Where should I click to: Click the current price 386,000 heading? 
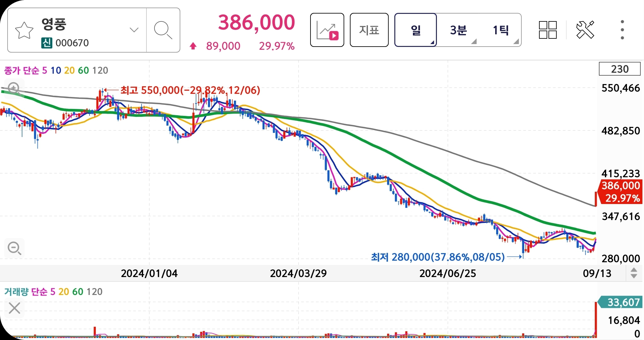pyautogui.click(x=257, y=23)
